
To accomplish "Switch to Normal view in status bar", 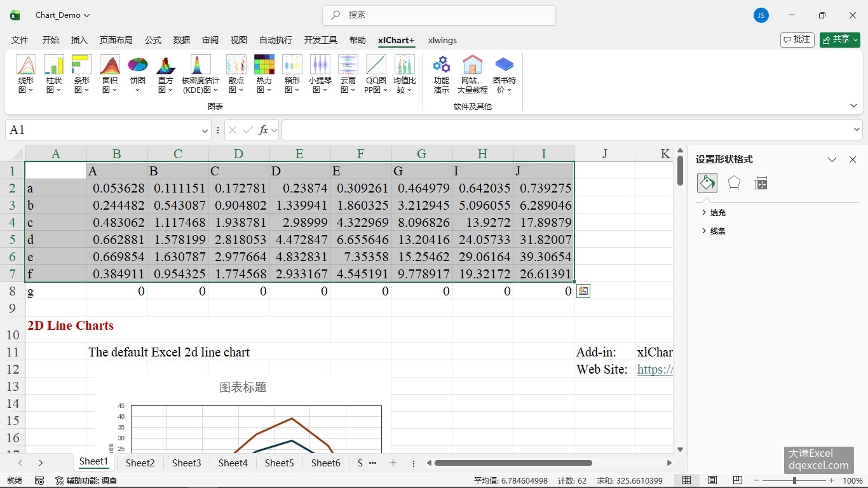I will pyautogui.click(x=687, y=480).
